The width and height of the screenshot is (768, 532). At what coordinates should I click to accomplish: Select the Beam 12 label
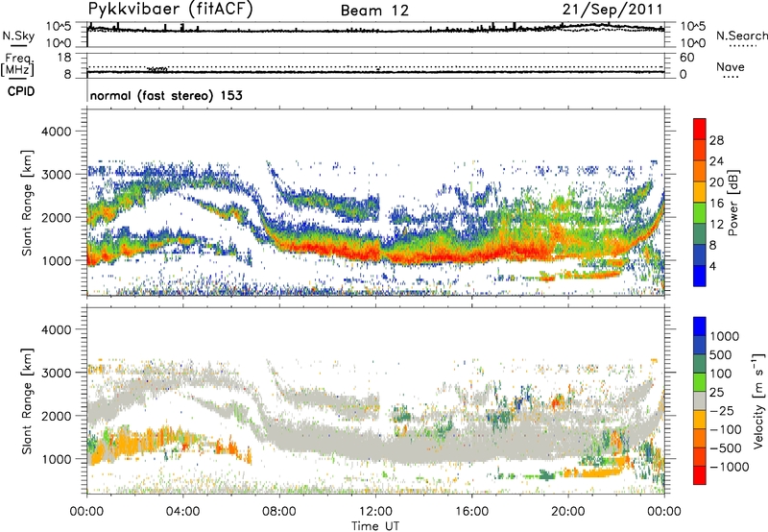(x=374, y=11)
